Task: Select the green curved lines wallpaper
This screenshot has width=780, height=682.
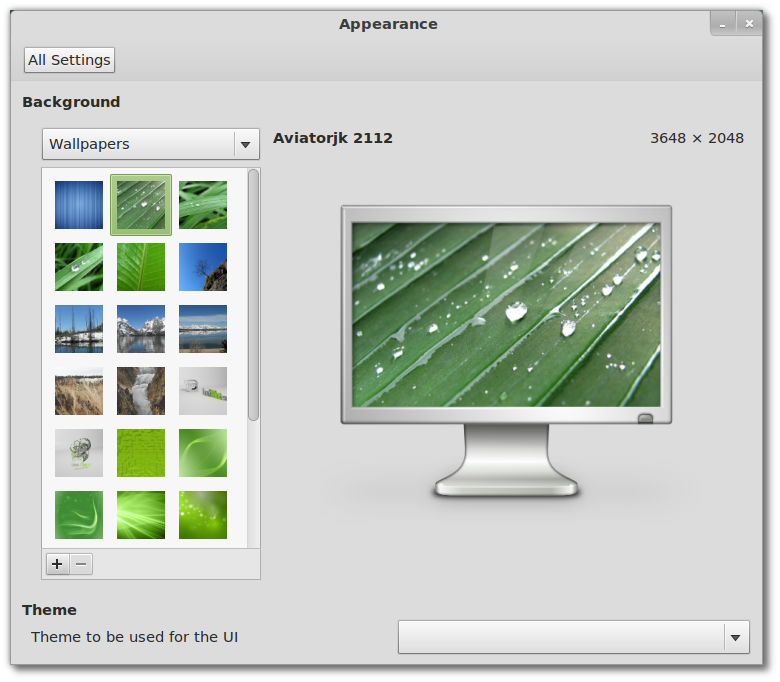Action: pyautogui.click(x=203, y=453)
